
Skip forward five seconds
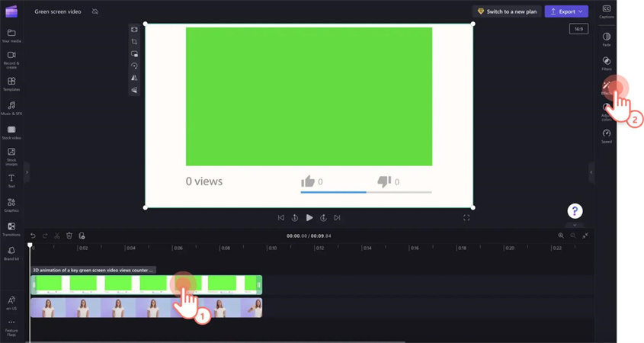(x=323, y=218)
